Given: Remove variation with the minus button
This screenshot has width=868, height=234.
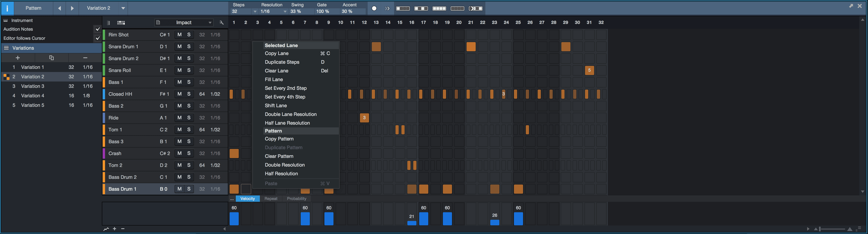Looking at the screenshot, I should coord(85,58).
